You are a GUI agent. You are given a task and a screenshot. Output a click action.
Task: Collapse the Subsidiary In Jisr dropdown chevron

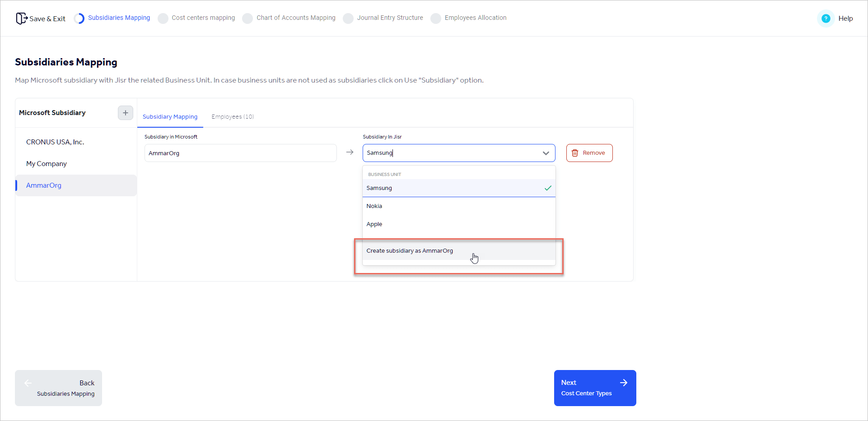[545, 153]
